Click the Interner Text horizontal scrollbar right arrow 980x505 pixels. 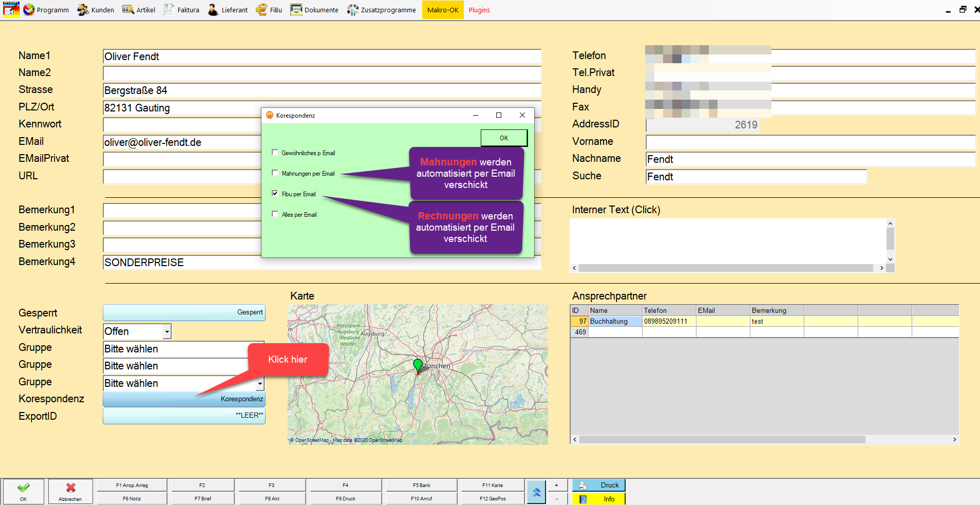(881, 268)
